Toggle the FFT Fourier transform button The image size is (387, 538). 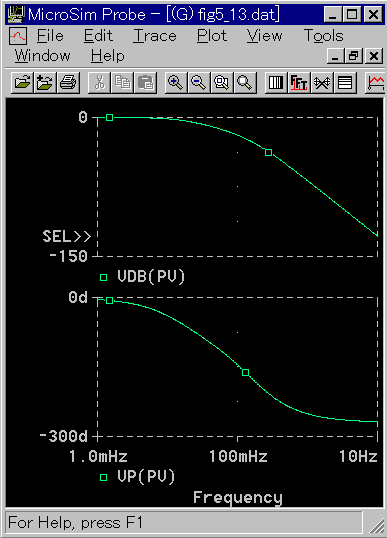299,83
